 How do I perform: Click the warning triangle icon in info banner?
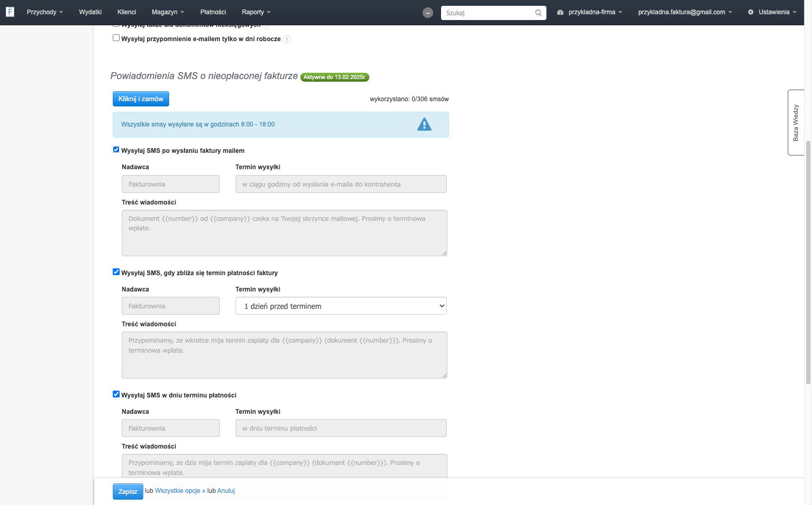click(x=424, y=124)
